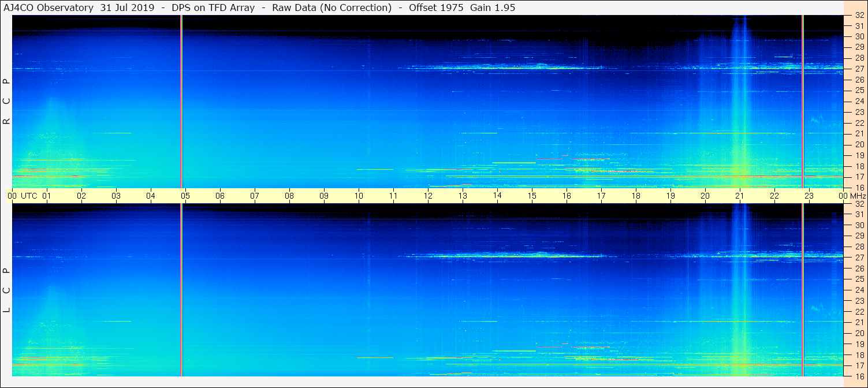Click the 22 MHz label on LCP frequency scale
Image resolution: width=868 pixels, height=388 pixels.
pos(859,312)
